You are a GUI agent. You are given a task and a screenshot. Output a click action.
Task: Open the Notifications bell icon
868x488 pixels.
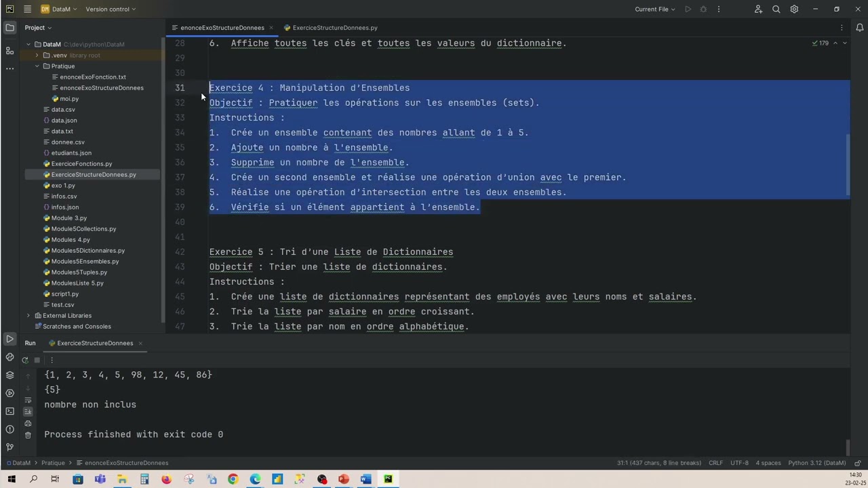click(860, 28)
